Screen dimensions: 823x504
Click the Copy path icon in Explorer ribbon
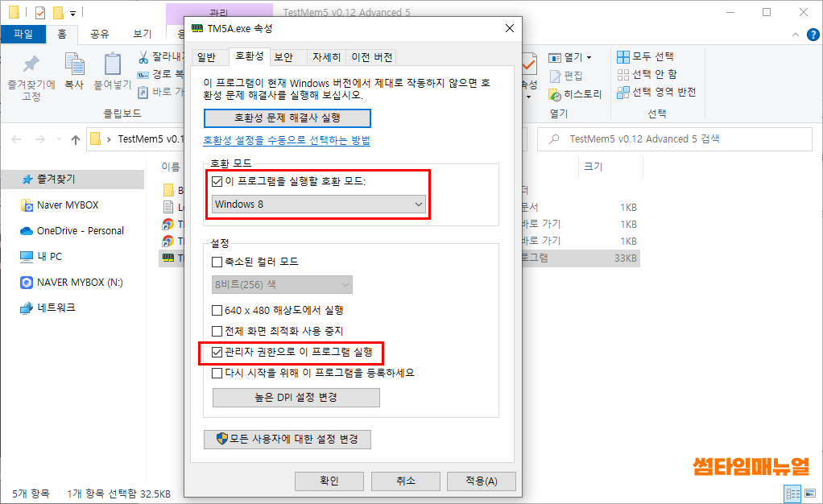pos(143,75)
